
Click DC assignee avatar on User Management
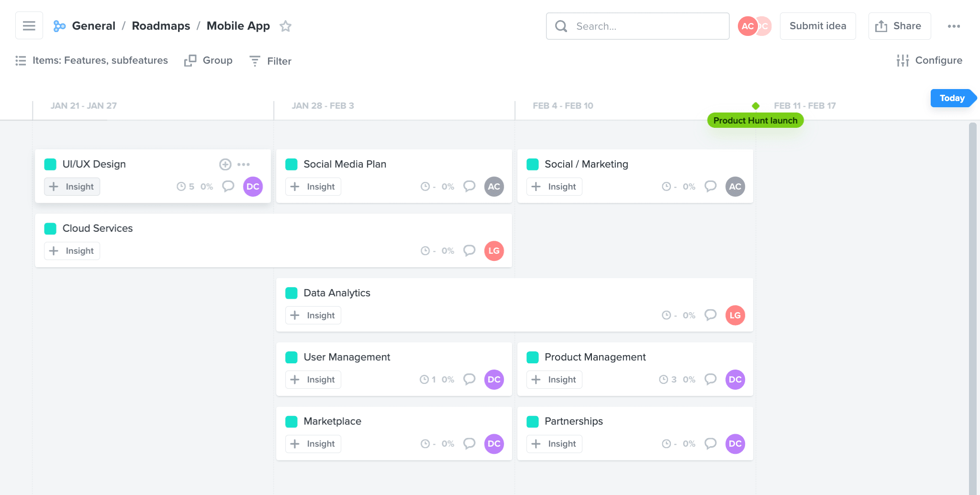(x=494, y=380)
